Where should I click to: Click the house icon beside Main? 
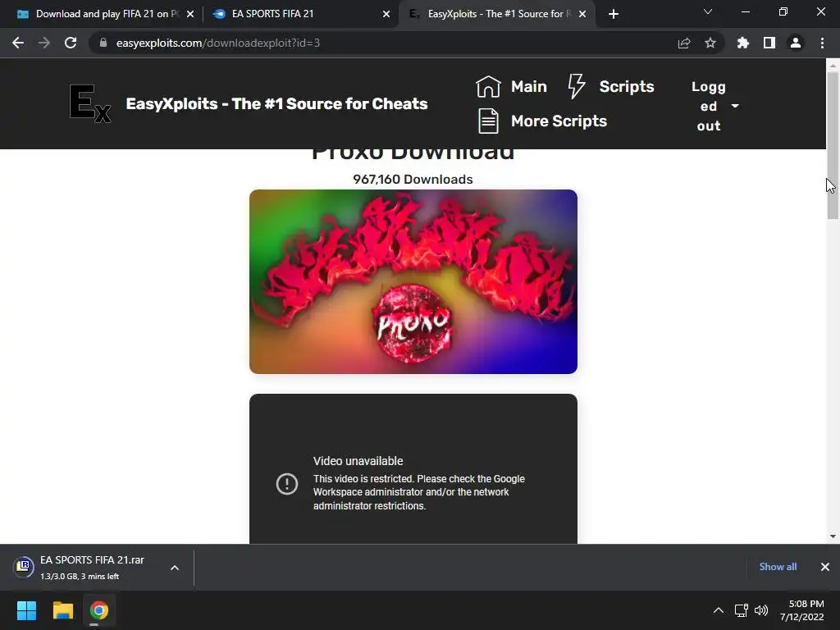488,86
